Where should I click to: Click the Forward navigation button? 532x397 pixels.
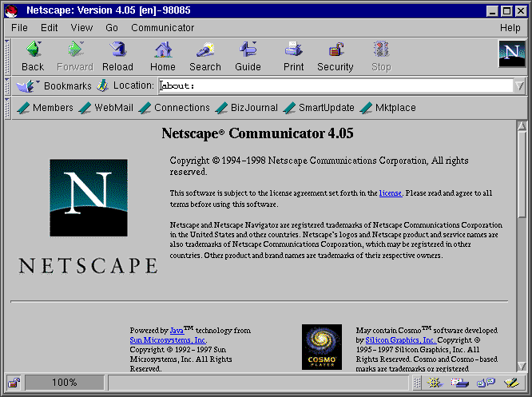(75, 57)
